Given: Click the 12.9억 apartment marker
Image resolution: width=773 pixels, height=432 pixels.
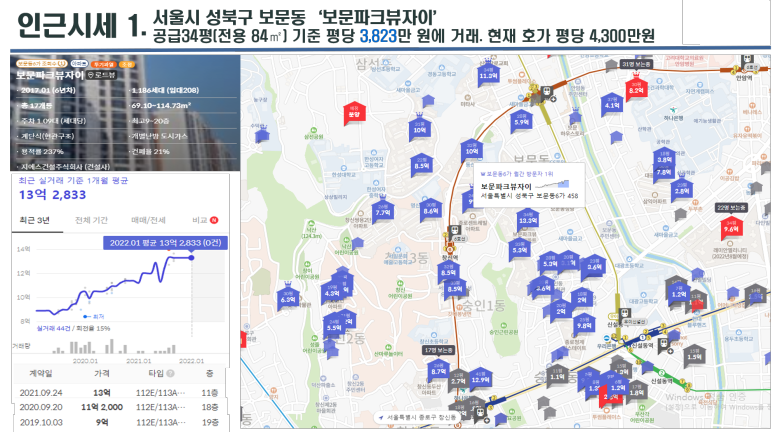Looking at the screenshot, I should pyautogui.click(x=480, y=378).
